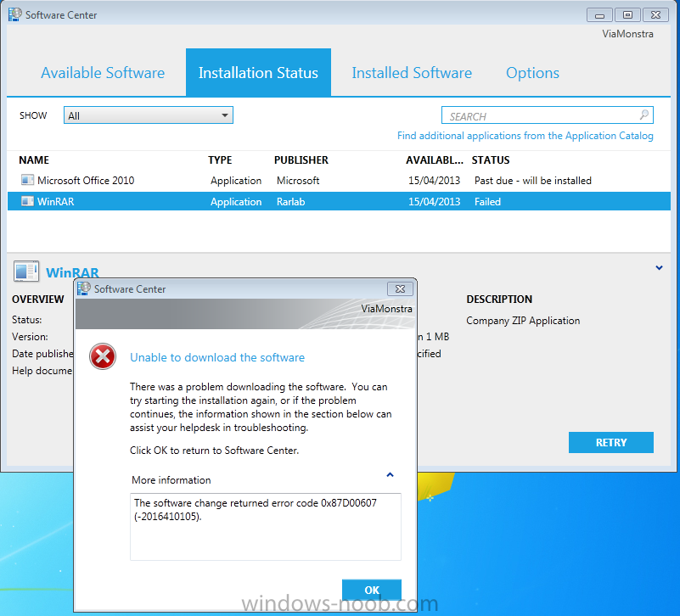Click the 'Rarlab' publisher cell
680x616 pixels.
click(x=290, y=202)
